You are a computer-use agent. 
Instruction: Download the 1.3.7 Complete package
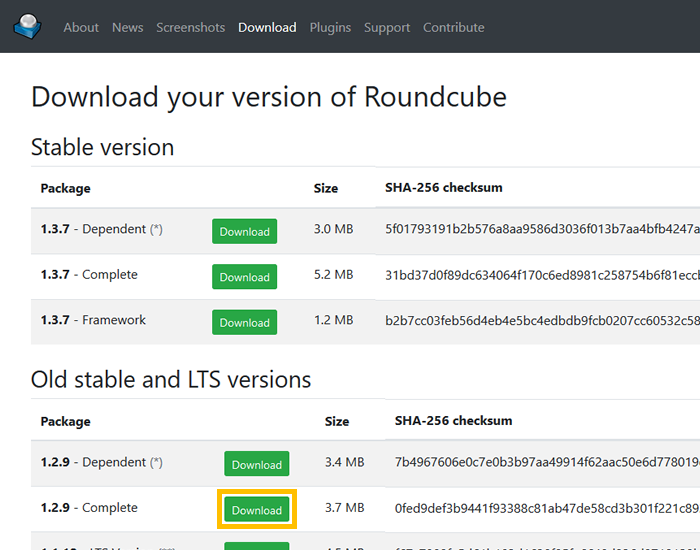[244, 277]
